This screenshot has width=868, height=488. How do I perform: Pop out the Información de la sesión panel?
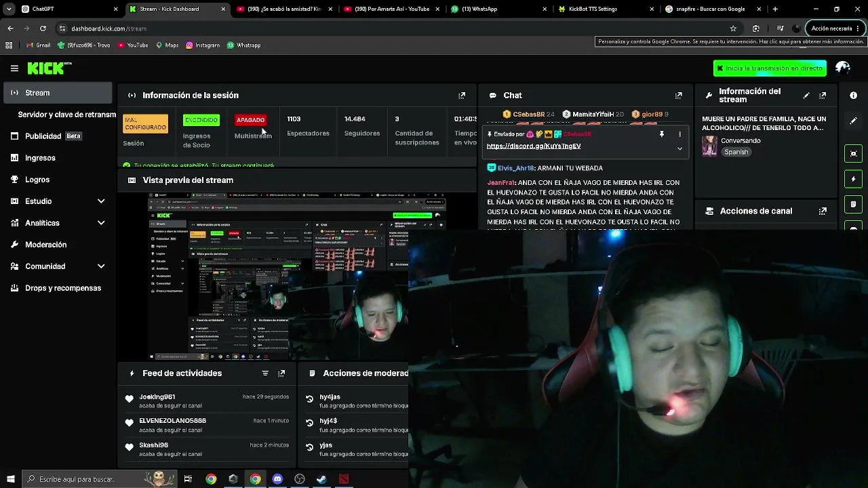tap(462, 96)
